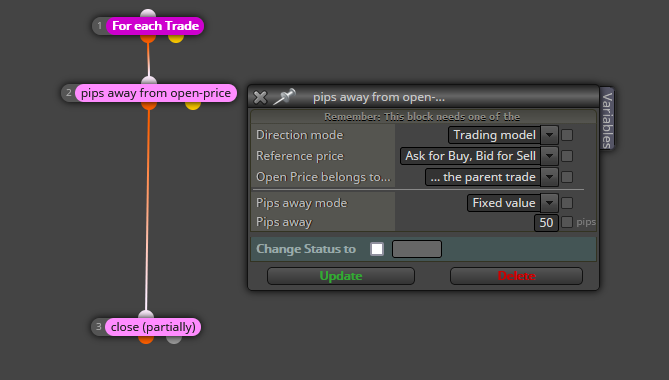This screenshot has width=669, height=380.
Task: Click the Reference price label
Action: click(300, 156)
